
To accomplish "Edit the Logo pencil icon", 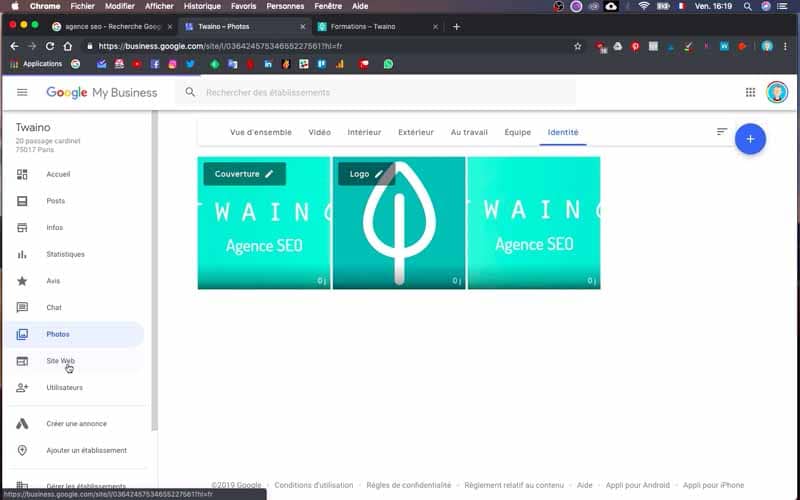I will (379, 174).
